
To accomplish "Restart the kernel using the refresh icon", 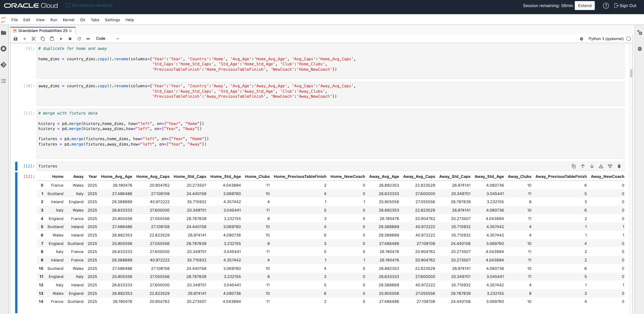I will click(x=79, y=39).
